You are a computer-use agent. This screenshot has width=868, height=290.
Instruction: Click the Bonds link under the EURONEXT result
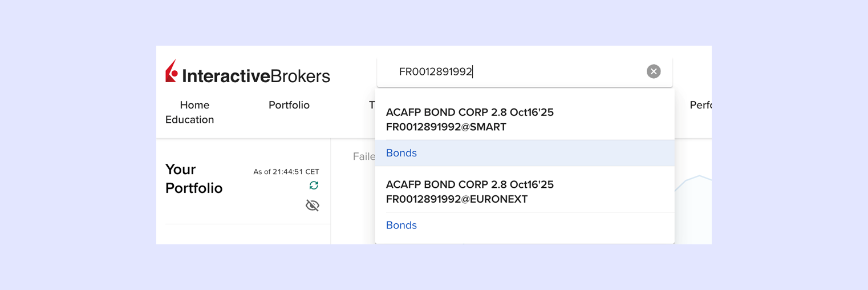click(401, 225)
